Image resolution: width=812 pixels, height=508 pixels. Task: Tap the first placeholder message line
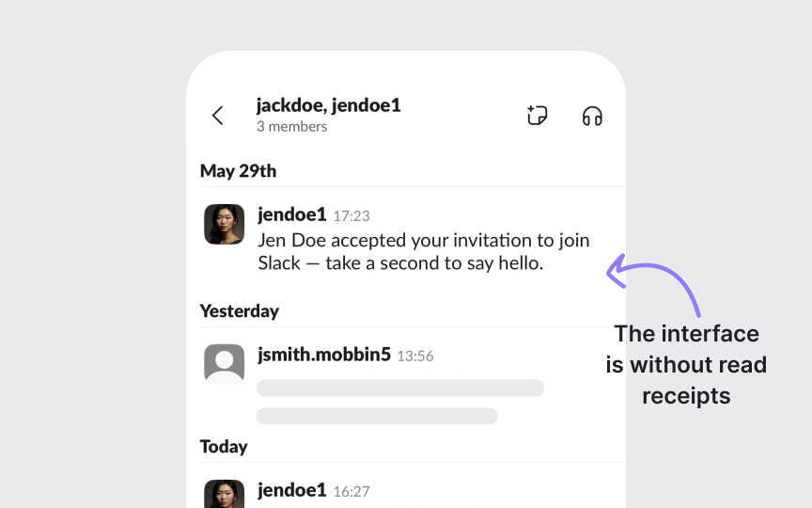(x=400, y=389)
